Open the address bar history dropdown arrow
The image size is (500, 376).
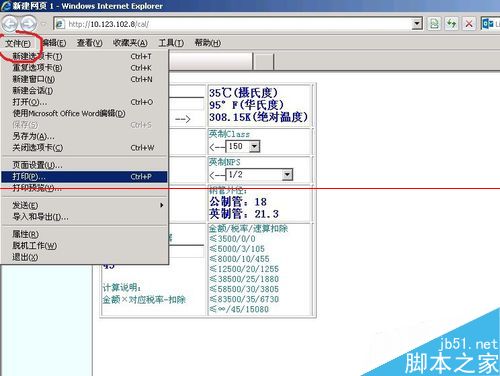click(417, 24)
